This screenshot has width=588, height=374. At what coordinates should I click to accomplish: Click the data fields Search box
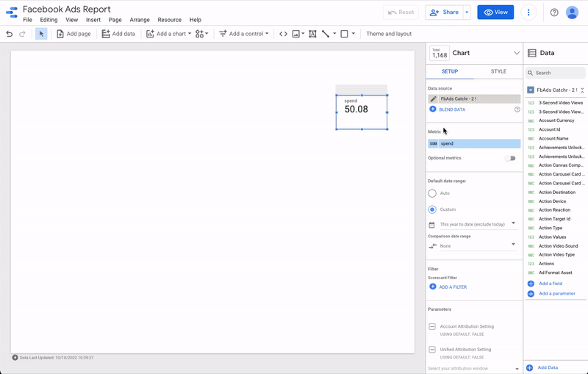[559, 73]
